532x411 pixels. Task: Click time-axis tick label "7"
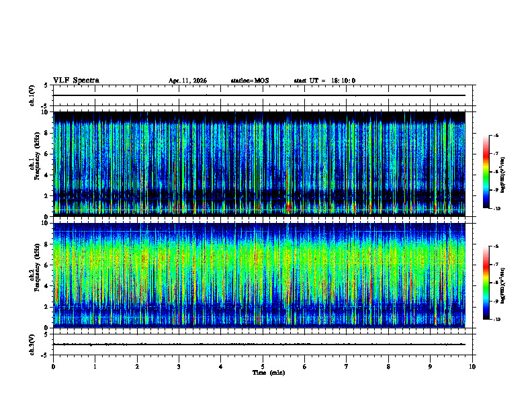pos(347,367)
